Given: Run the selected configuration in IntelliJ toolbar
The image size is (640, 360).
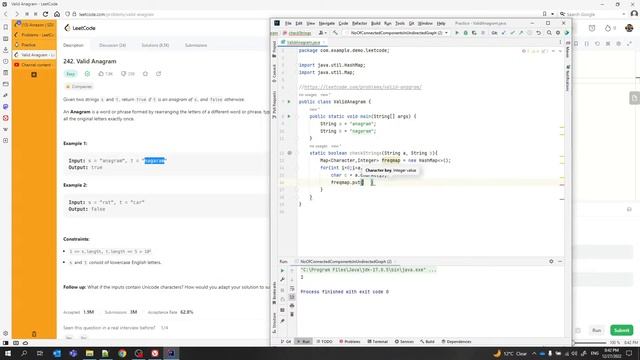Looking at the screenshot, I should pos(457,33).
